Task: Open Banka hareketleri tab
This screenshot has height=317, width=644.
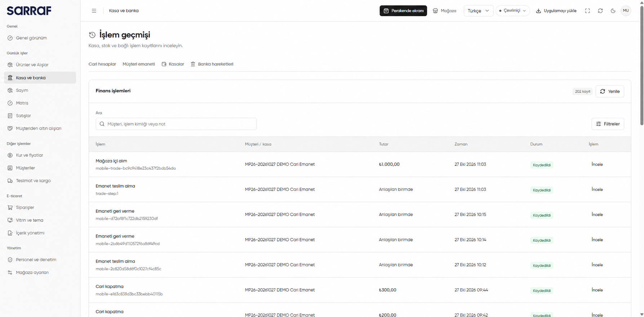Action: coord(212,64)
